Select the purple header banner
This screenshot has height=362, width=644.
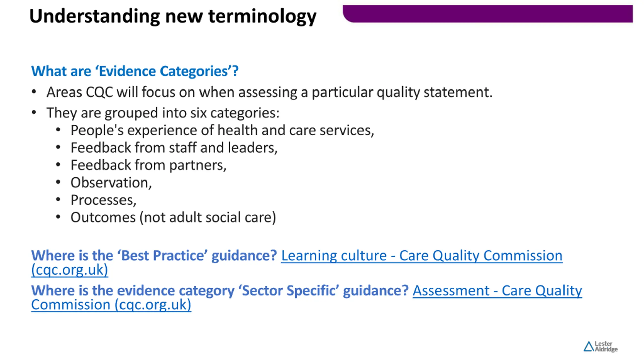tap(488, 14)
